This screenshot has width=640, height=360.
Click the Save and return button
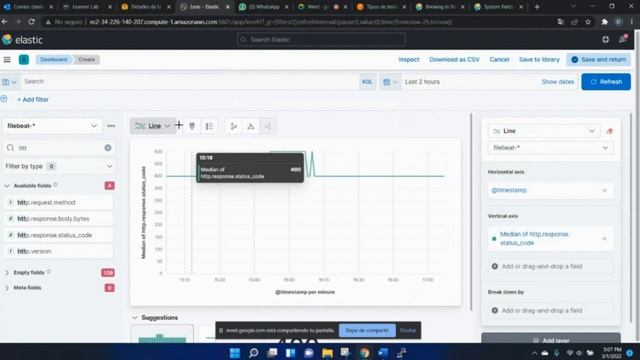(598, 60)
